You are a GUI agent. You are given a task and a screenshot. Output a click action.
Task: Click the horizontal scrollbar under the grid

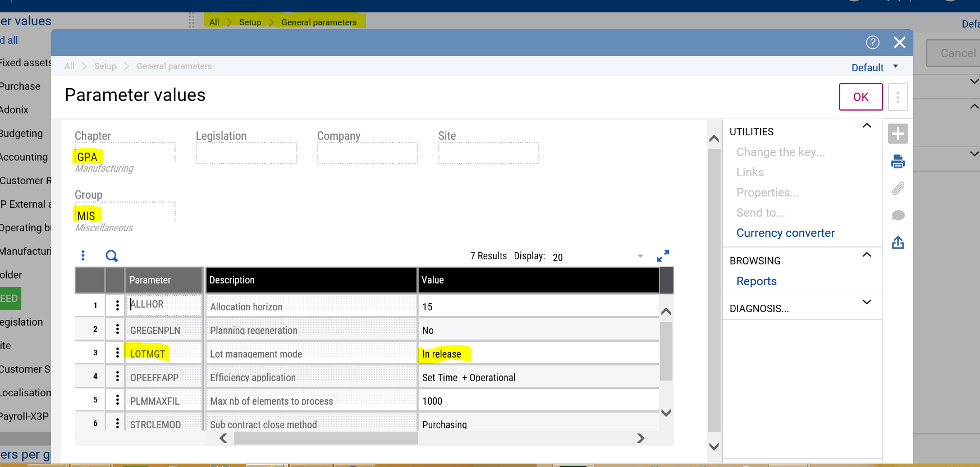(326, 438)
